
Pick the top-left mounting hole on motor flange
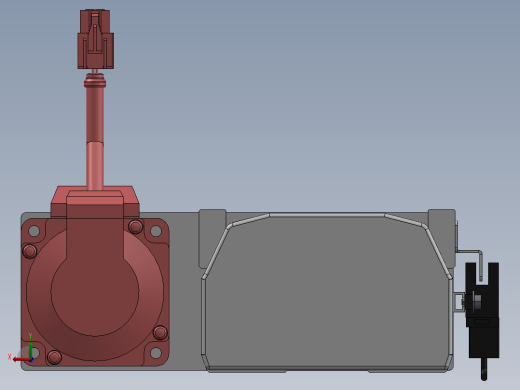pyautogui.click(x=34, y=230)
